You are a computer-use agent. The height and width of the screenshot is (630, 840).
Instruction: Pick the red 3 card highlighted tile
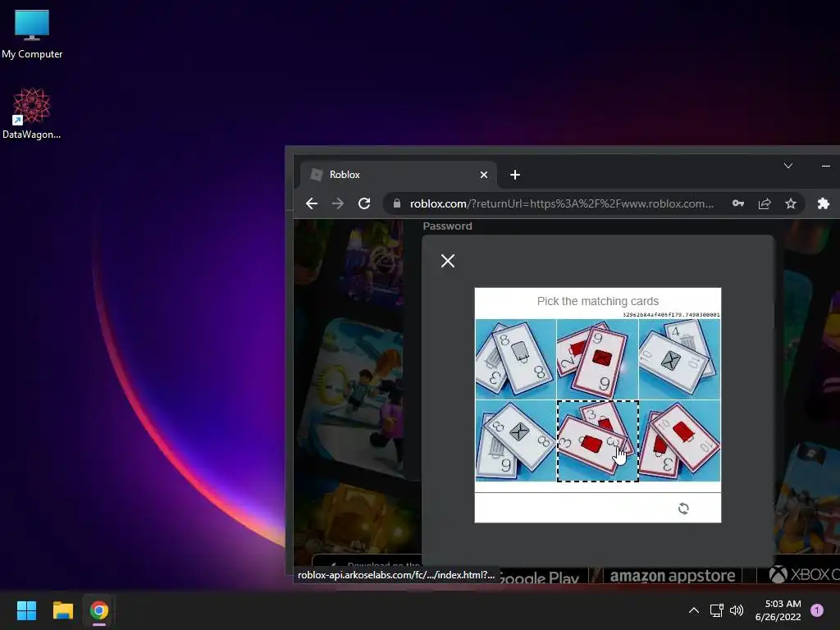(597, 441)
